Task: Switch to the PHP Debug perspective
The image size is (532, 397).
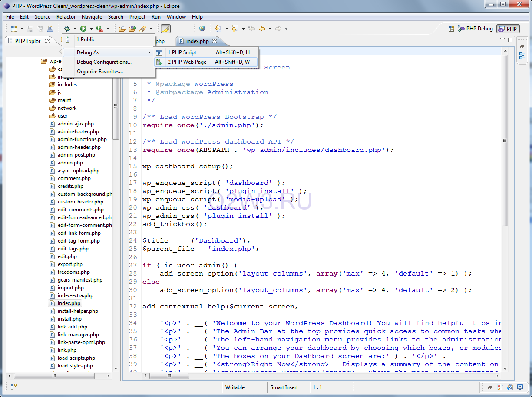Action: 475,29
